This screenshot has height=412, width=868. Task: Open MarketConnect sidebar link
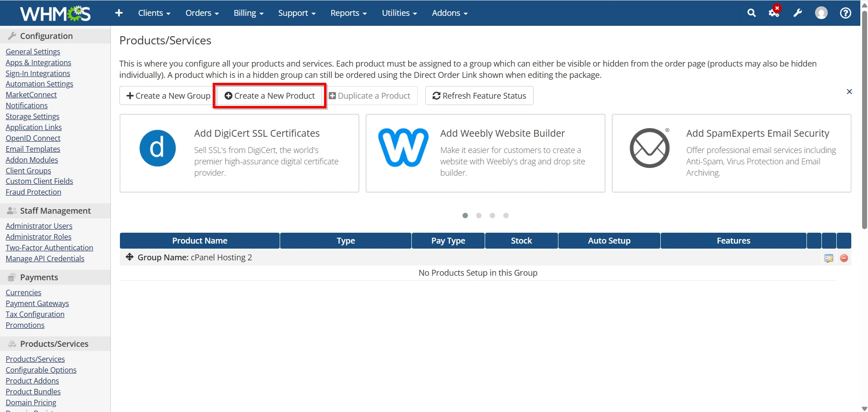click(31, 95)
